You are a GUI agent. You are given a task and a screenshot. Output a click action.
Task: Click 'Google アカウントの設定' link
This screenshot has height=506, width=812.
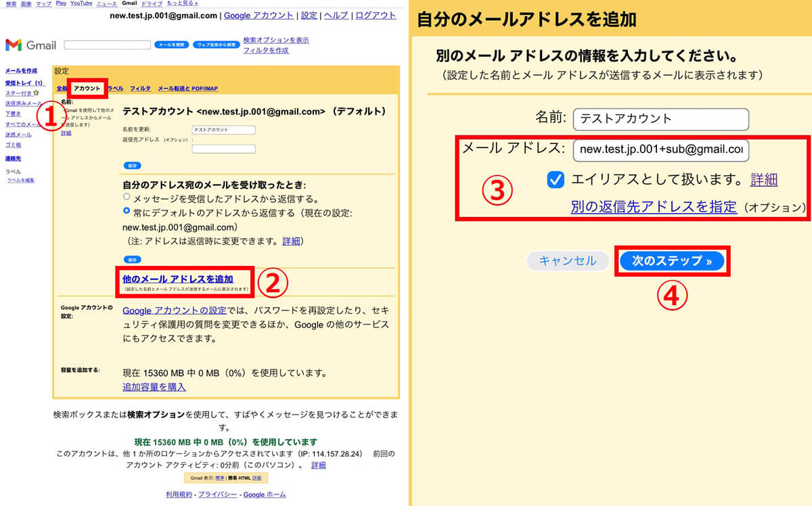click(175, 310)
